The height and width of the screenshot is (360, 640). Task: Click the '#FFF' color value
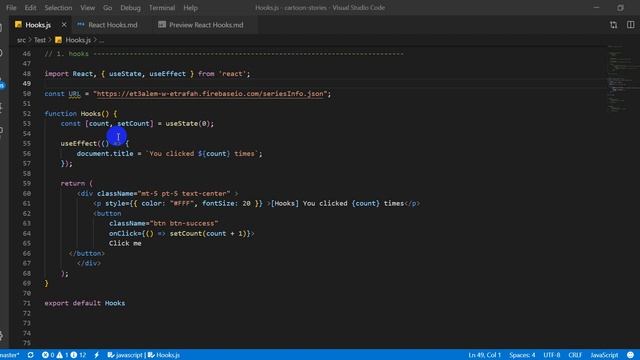tap(182, 203)
